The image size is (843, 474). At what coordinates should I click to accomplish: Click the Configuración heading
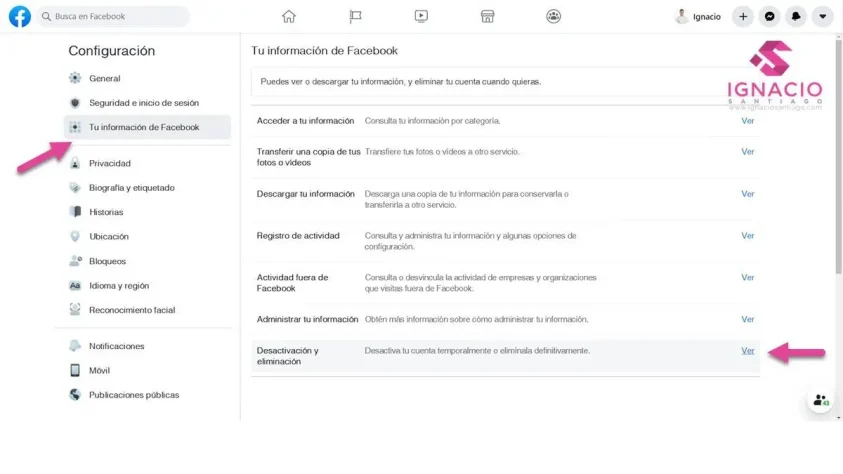point(111,51)
